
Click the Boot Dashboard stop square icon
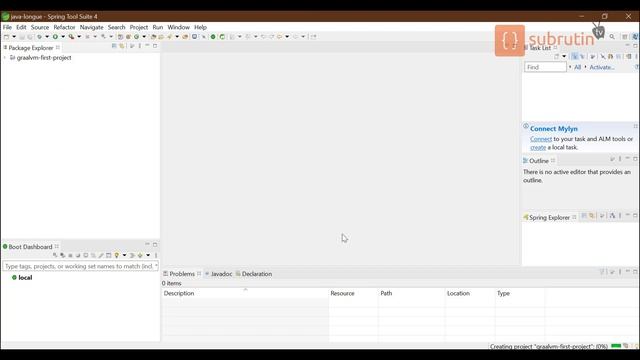[x=70, y=256]
